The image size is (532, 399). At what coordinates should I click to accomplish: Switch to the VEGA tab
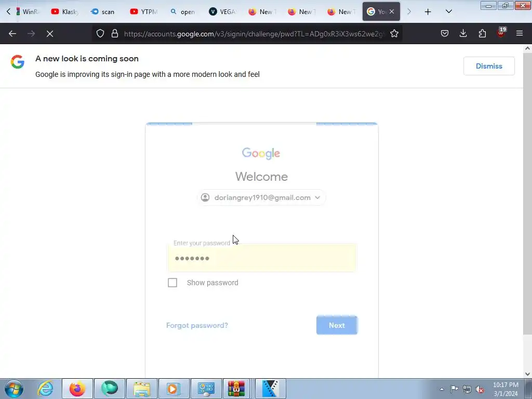click(222, 11)
